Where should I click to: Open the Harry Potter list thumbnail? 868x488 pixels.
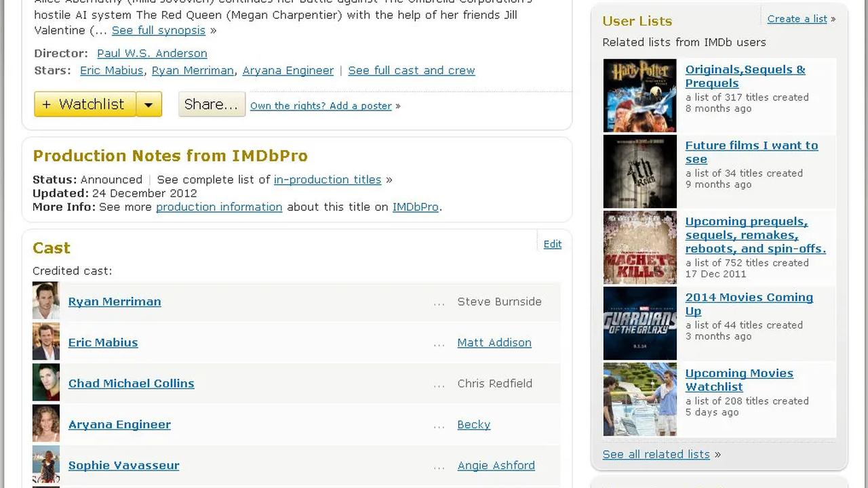tap(640, 96)
